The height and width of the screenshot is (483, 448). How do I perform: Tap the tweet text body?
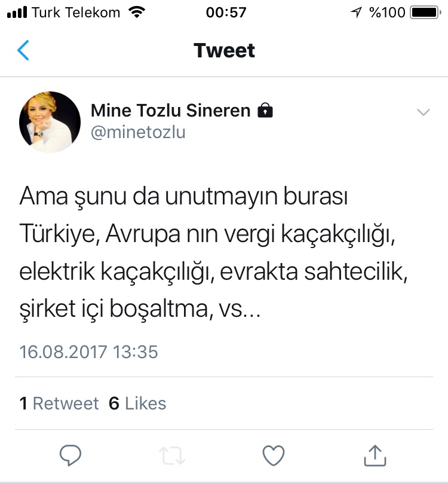214,252
